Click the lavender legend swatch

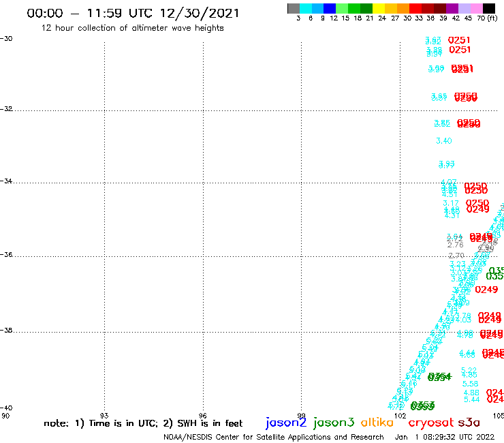click(464, 8)
